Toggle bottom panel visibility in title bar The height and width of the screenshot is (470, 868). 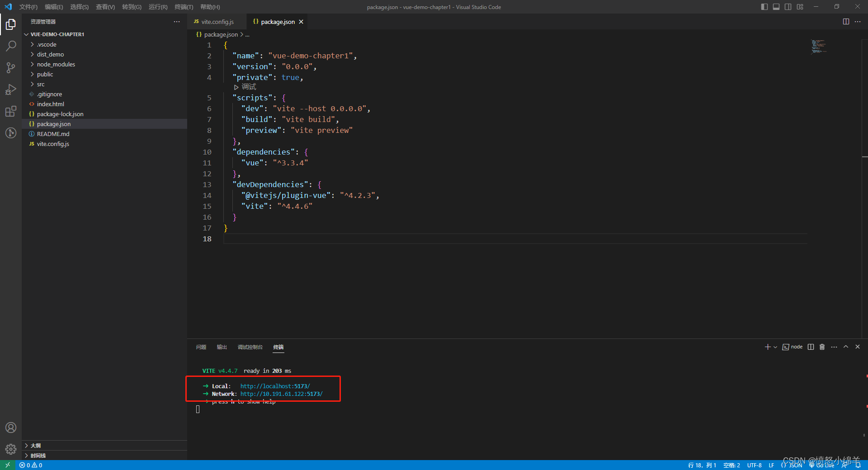click(x=776, y=7)
